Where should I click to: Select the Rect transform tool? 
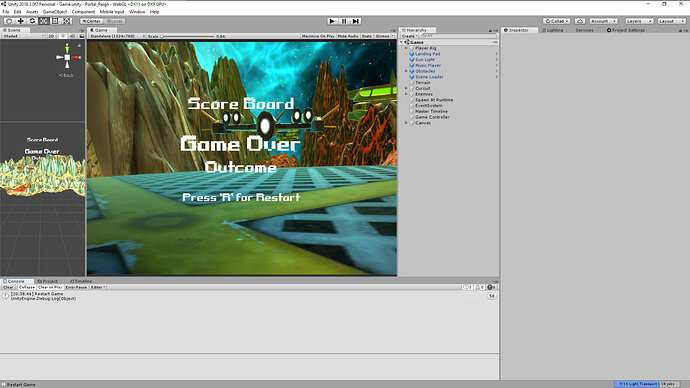point(55,21)
